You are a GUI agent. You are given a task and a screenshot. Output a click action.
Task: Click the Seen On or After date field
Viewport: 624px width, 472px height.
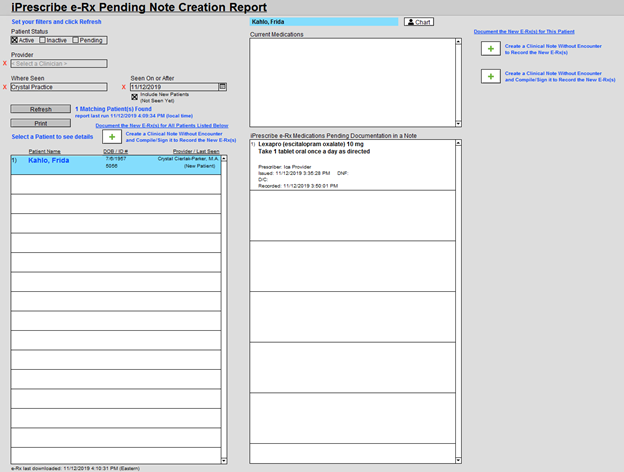[x=174, y=87]
